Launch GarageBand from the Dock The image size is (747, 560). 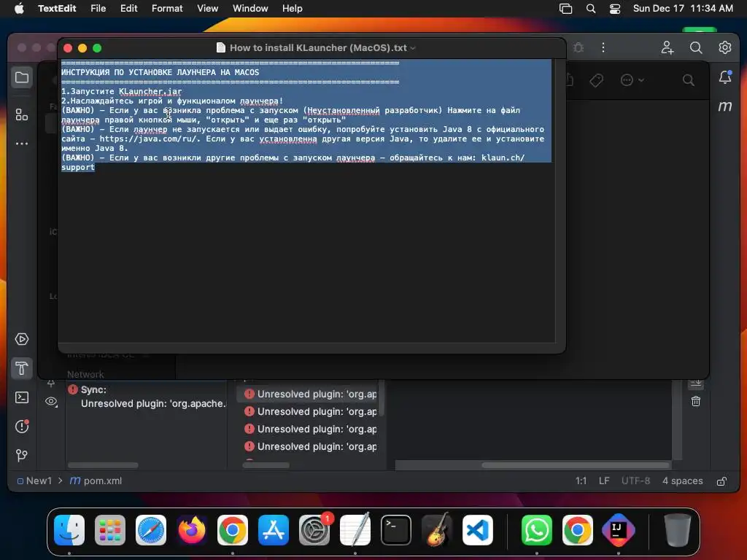[437, 530]
